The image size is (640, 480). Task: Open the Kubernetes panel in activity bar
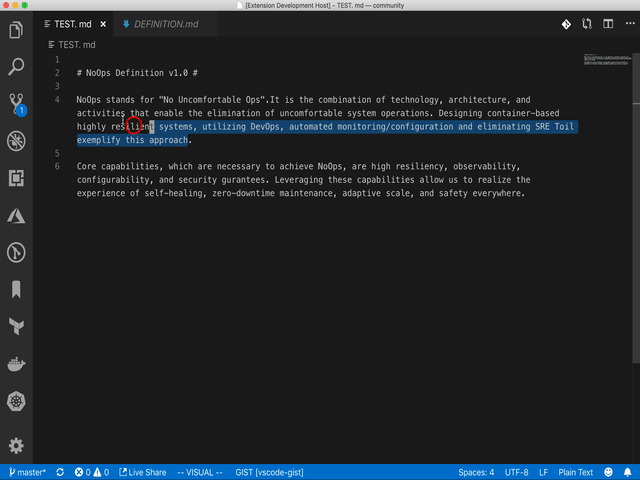[16, 402]
